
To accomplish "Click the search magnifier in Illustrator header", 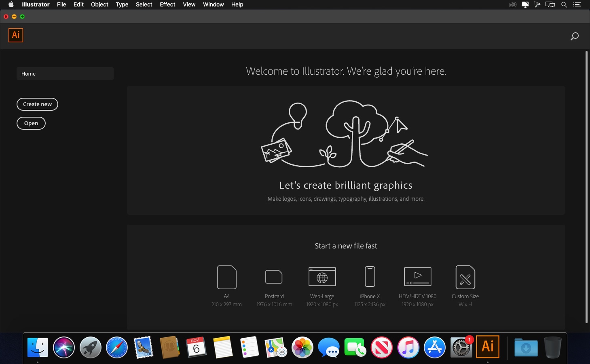I will point(574,36).
